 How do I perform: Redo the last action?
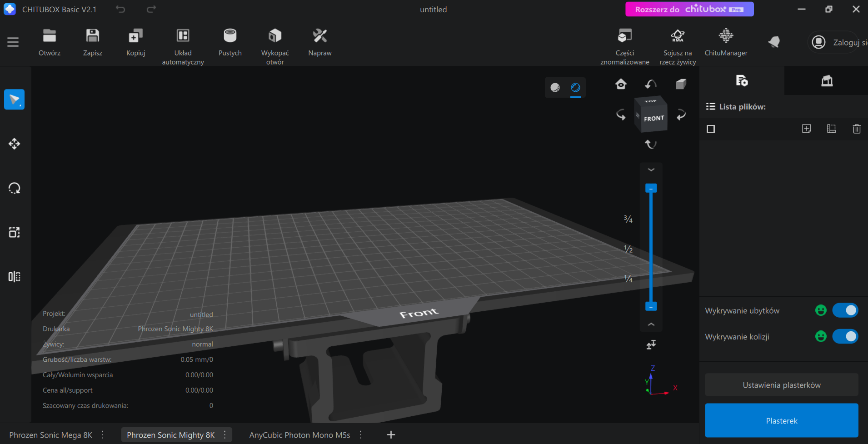(x=151, y=9)
